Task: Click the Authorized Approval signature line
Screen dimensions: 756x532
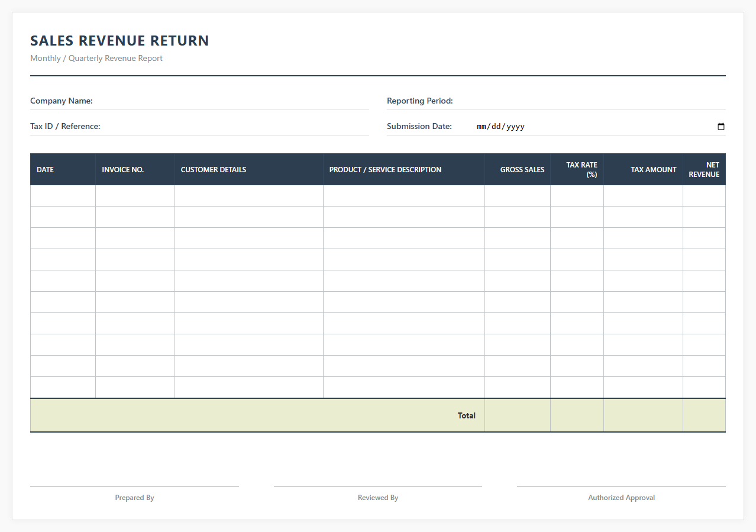Action: point(621,486)
